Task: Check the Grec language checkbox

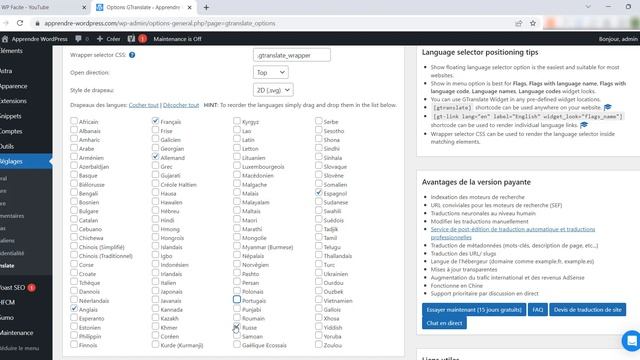Action: click(x=155, y=166)
